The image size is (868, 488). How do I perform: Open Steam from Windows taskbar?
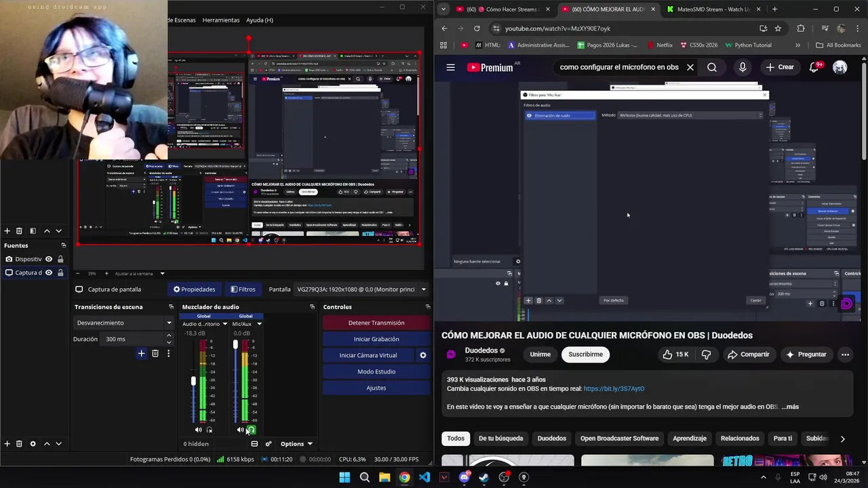(484, 477)
